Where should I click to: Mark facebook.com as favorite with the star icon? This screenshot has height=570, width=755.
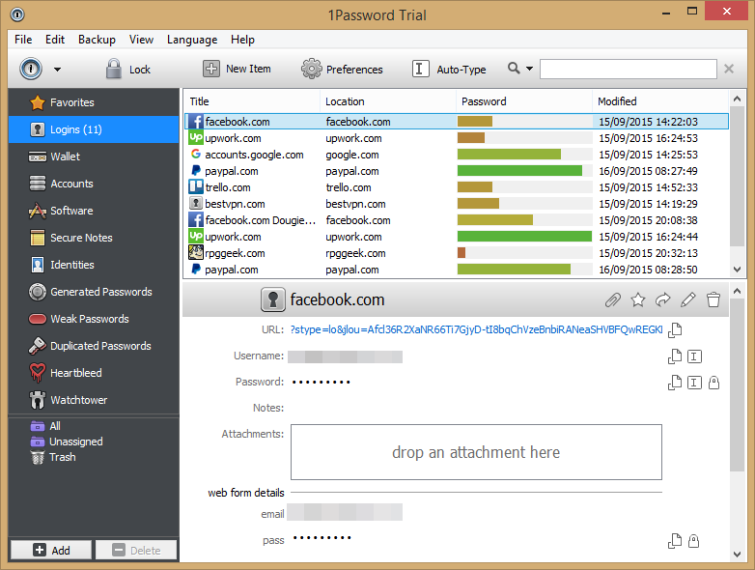click(x=638, y=300)
